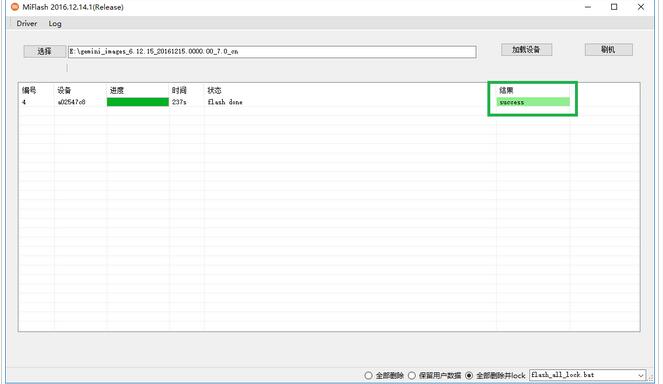Click the 刷机 flash button
Screen dimensions: 663x384
pos(608,49)
